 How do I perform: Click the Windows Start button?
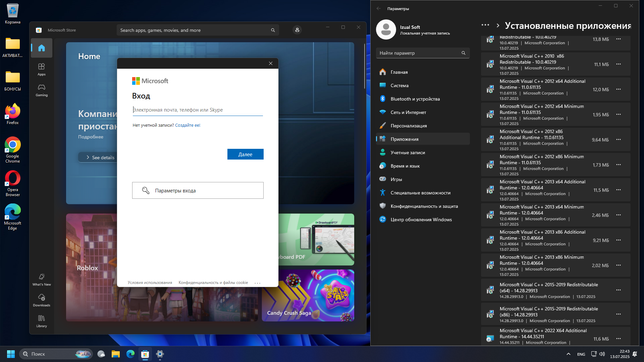pyautogui.click(x=11, y=354)
